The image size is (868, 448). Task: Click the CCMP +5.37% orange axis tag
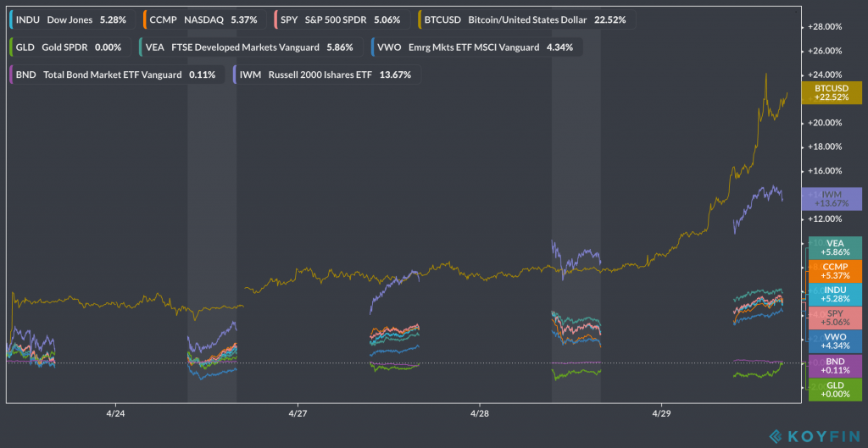pos(834,270)
